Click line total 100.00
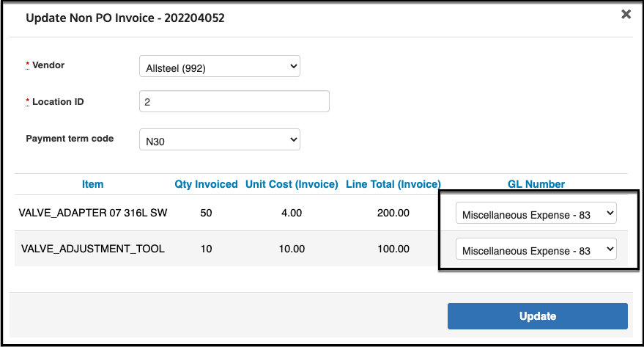 393,249
